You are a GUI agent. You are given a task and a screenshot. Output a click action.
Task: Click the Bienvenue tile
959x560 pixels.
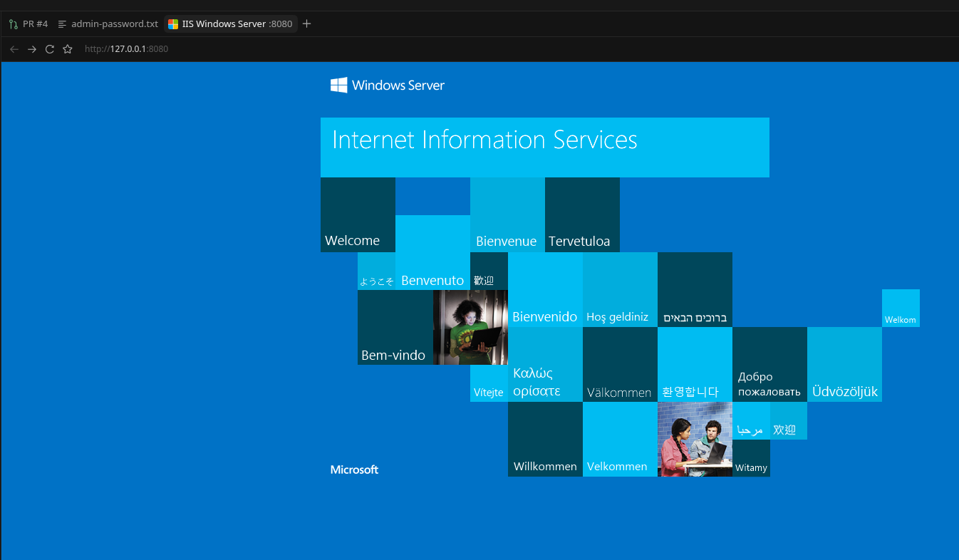click(507, 214)
